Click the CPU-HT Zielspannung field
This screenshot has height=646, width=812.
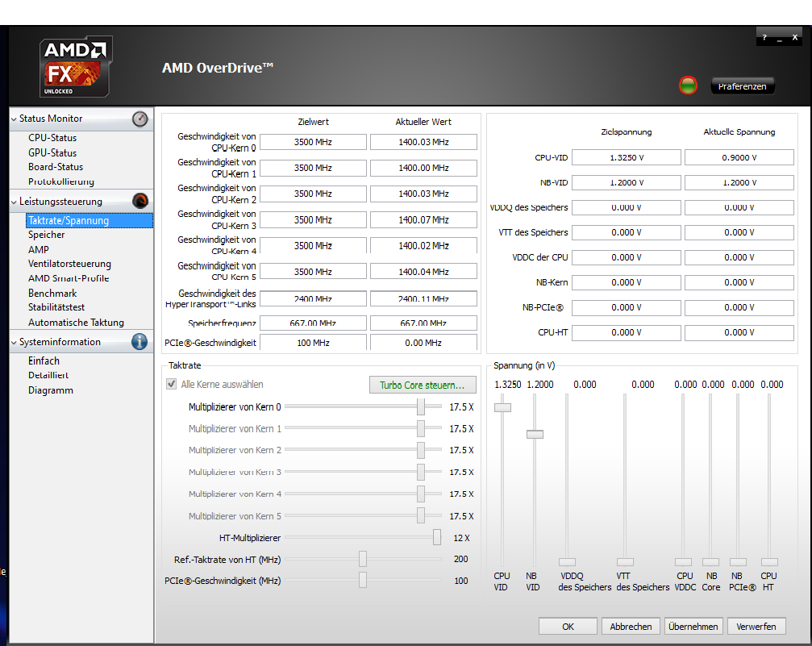[x=626, y=332]
